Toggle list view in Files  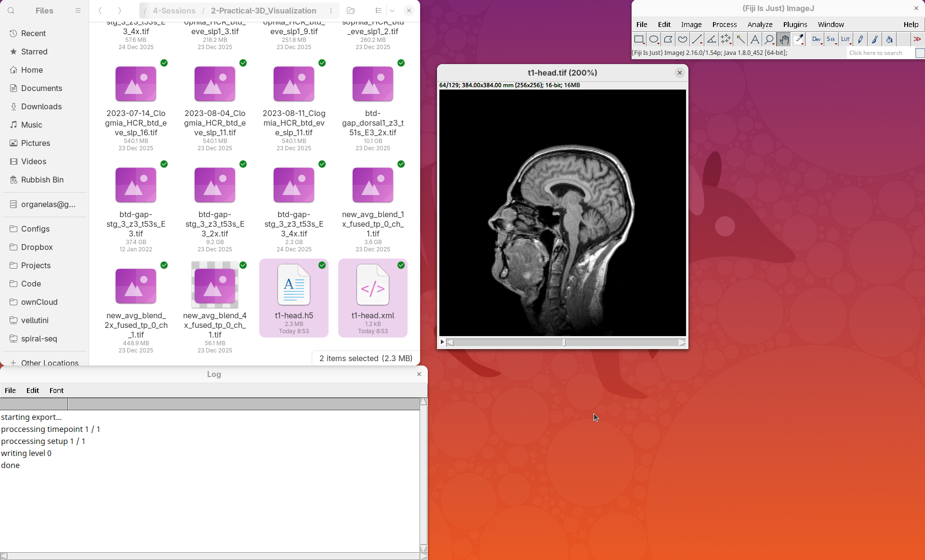[x=378, y=11]
